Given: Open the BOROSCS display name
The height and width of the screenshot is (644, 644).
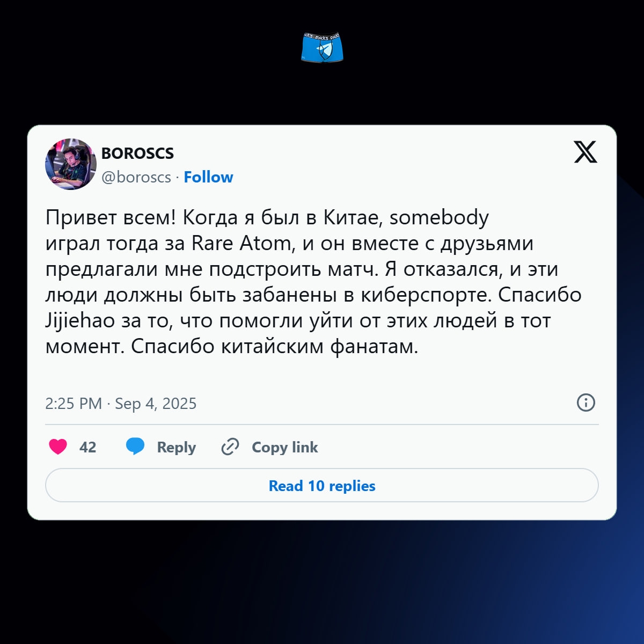Looking at the screenshot, I should [x=137, y=153].
